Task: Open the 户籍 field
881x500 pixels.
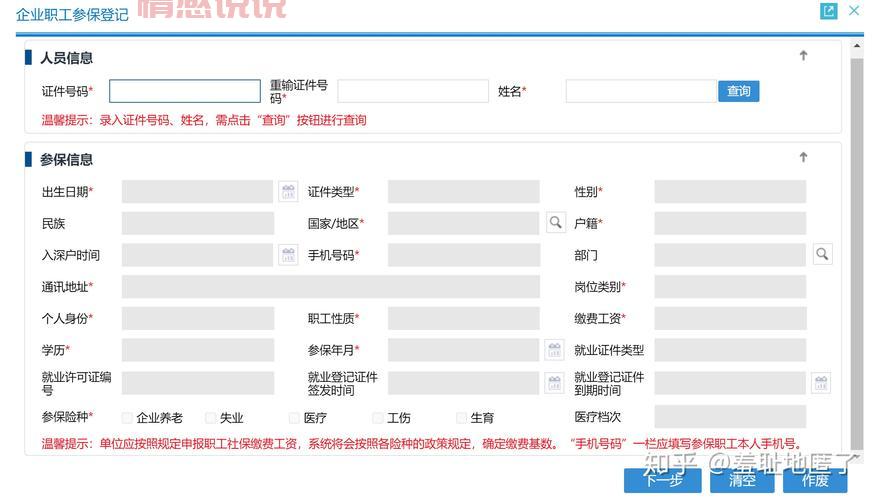Action: [x=730, y=223]
